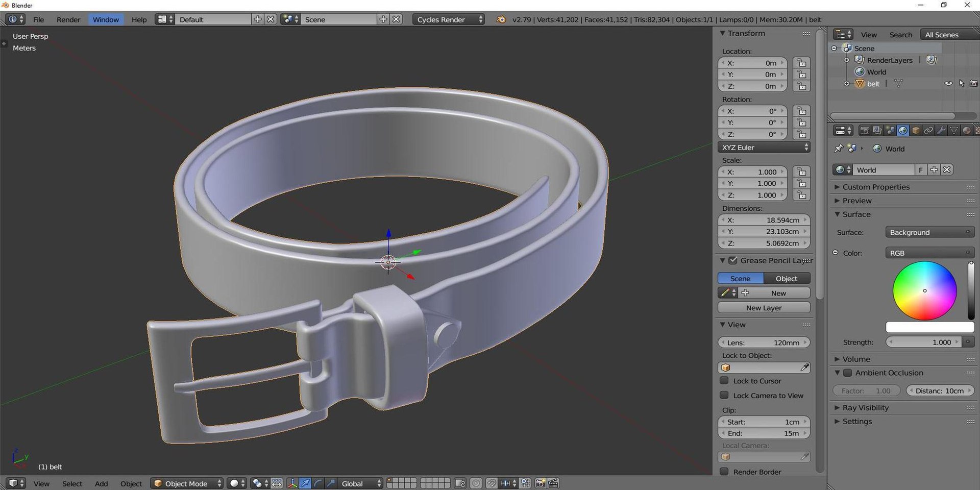Open the Cycles Render engine dropdown

coord(449,19)
